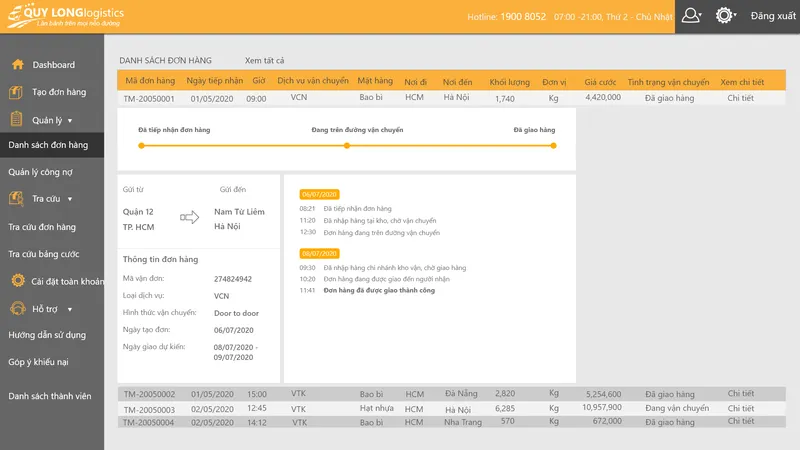Open the settings gear in header
Viewport: 800px width, 450px height.
tap(723, 15)
